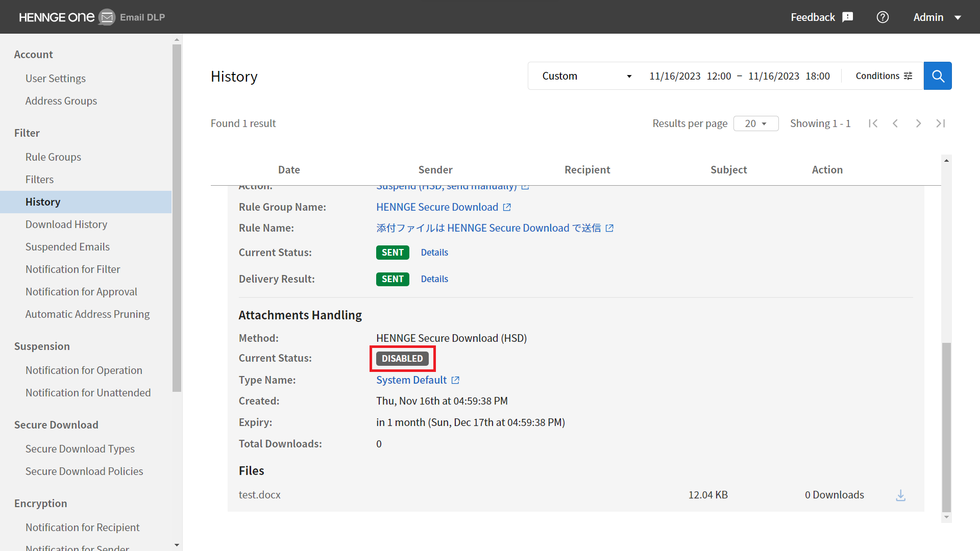Click scroll-up arrow of results table
Screen dimensions: 980x551
(946, 160)
